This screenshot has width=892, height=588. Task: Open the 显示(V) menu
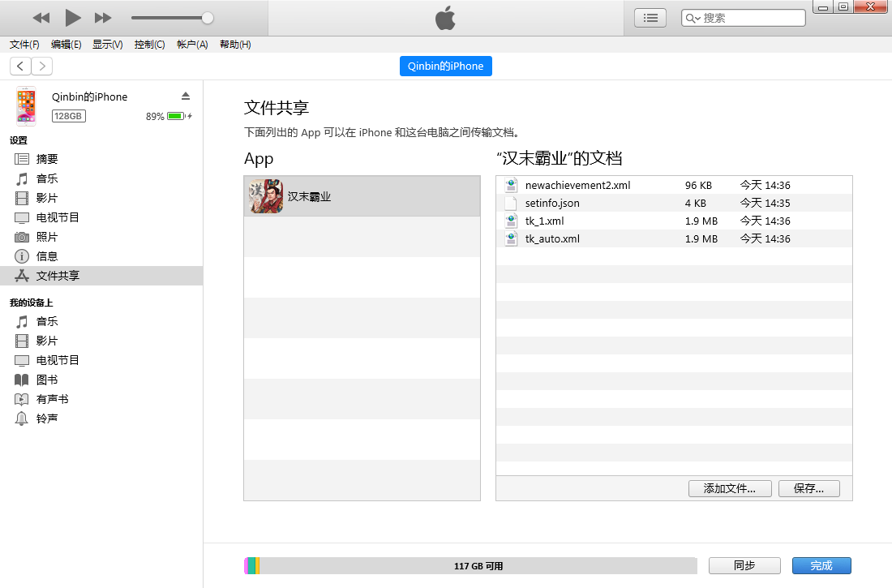[108, 45]
